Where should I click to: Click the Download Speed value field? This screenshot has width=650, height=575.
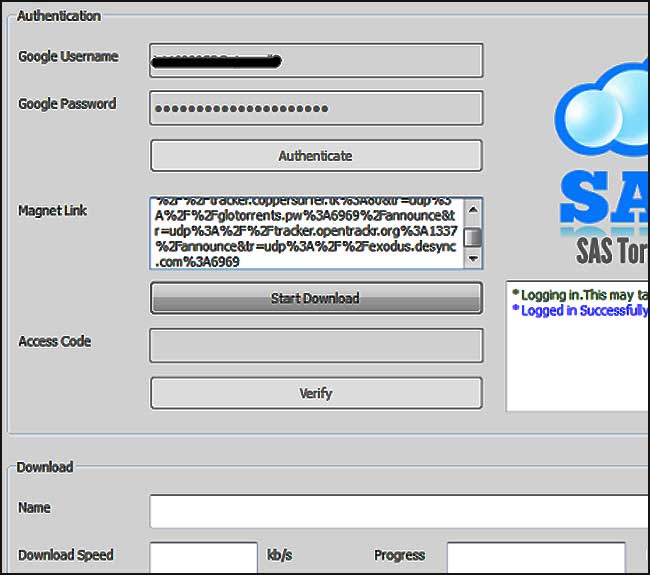tap(204, 558)
